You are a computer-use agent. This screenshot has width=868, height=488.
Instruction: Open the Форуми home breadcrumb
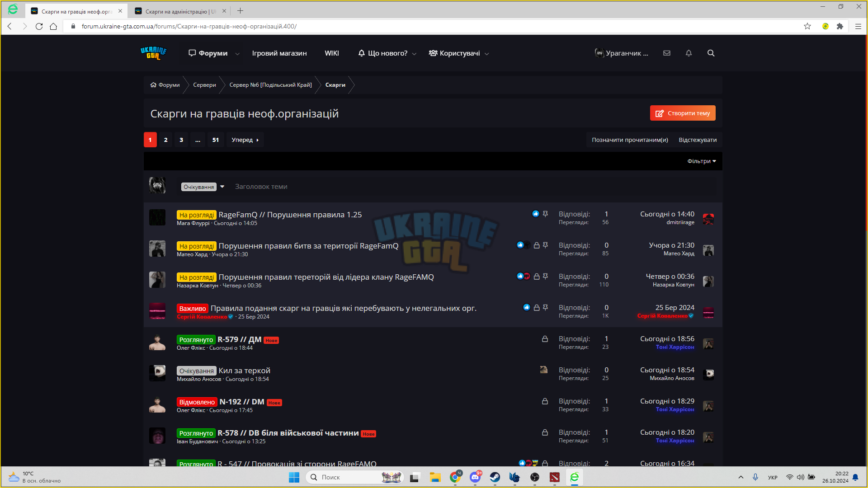165,84
